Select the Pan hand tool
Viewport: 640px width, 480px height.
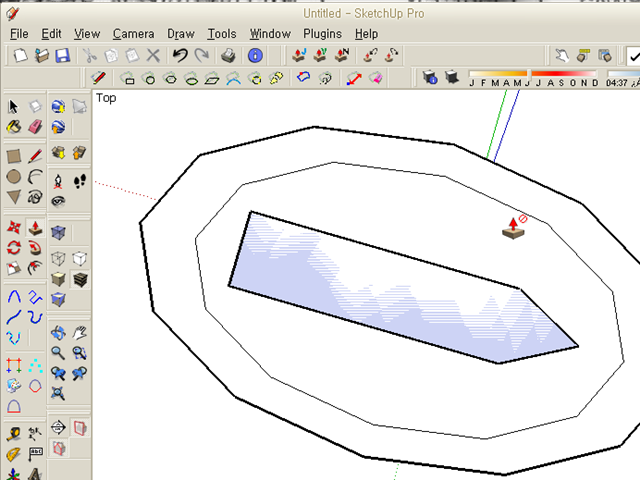[x=80, y=333]
